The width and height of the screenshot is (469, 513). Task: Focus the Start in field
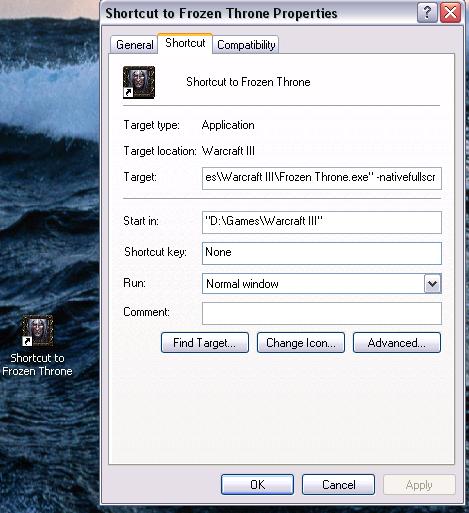tap(322, 222)
